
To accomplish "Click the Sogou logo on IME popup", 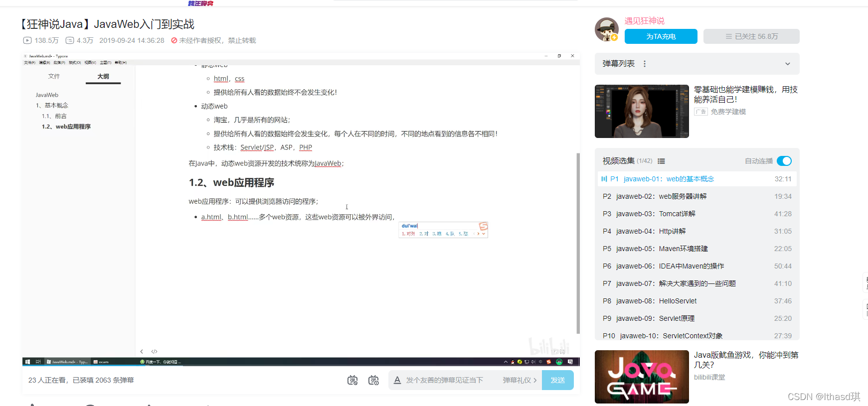I will point(483,226).
